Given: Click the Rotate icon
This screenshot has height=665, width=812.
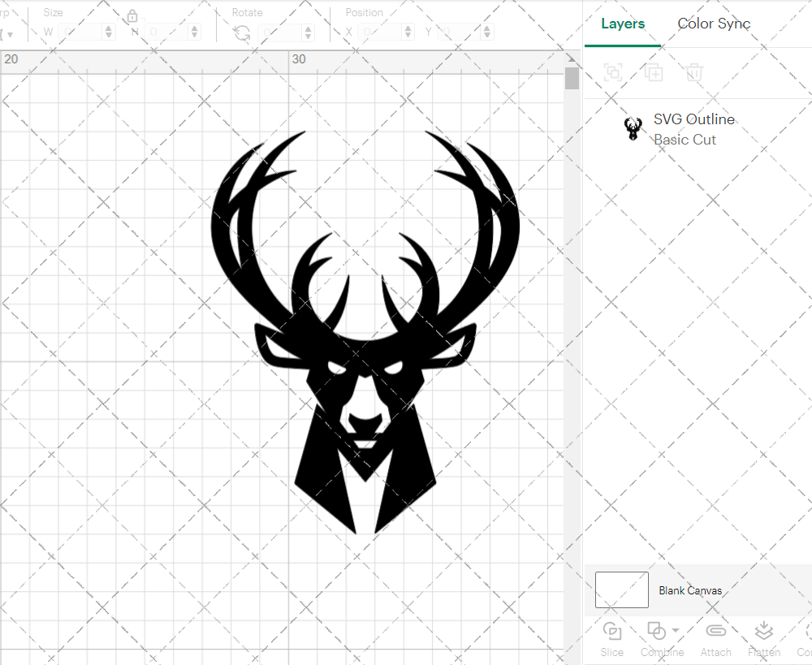Looking at the screenshot, I should point(242,33).
